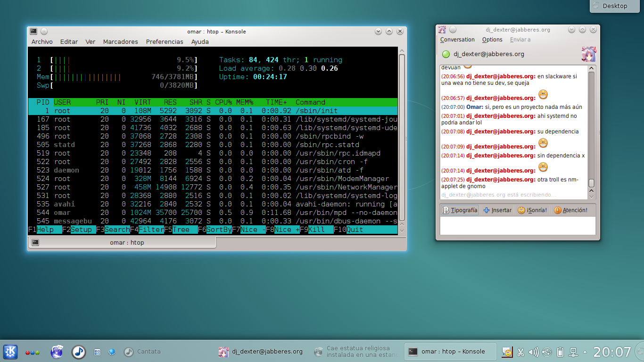Click the three-dot Activities icon in panel
Viewport: 644px width, 362px height.
point(32,352)
